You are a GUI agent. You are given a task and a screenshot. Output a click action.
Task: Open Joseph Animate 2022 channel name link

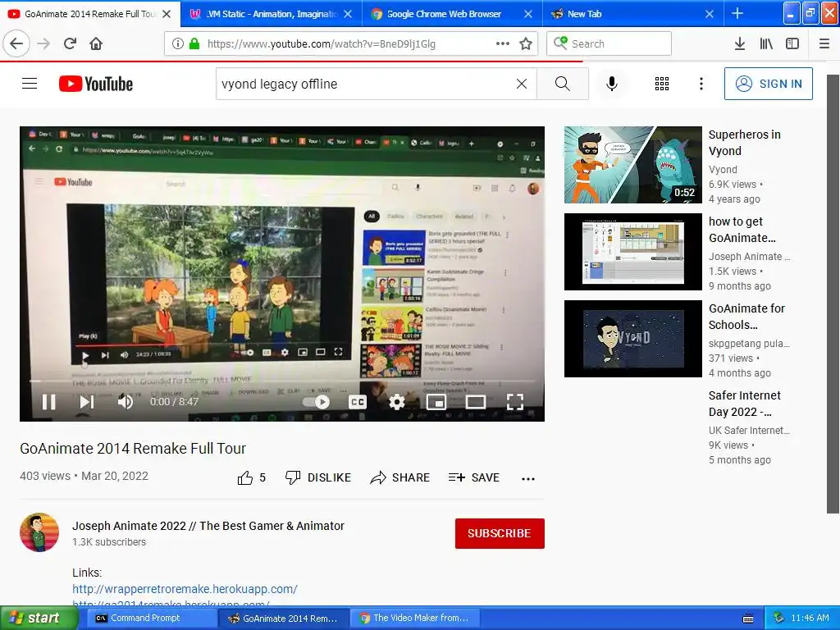[x=208, y=526]
